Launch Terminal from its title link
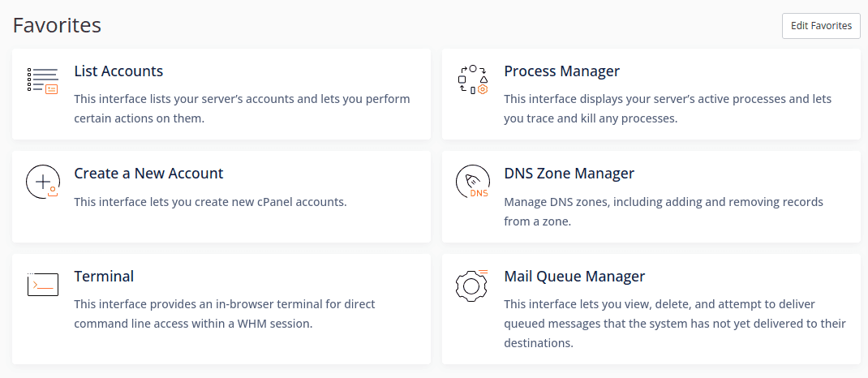This screenshot has height=378, width=868. (104, 277)
